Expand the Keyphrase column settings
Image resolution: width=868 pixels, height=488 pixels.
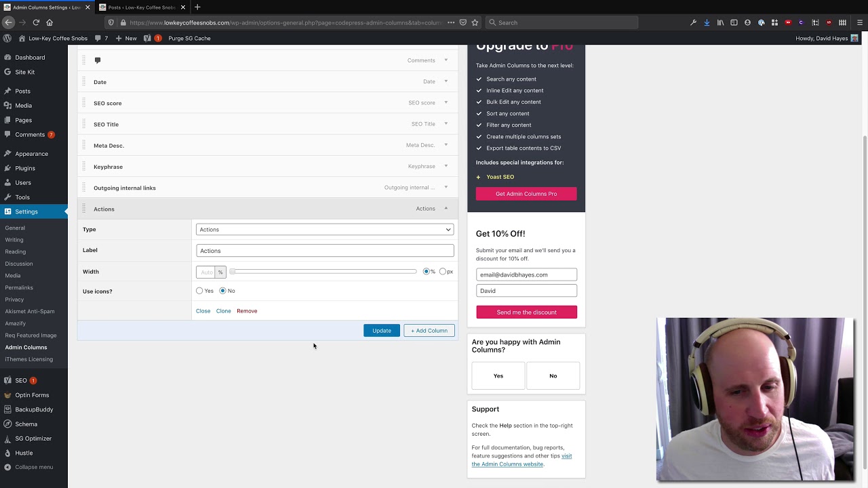tap(446, 166)
